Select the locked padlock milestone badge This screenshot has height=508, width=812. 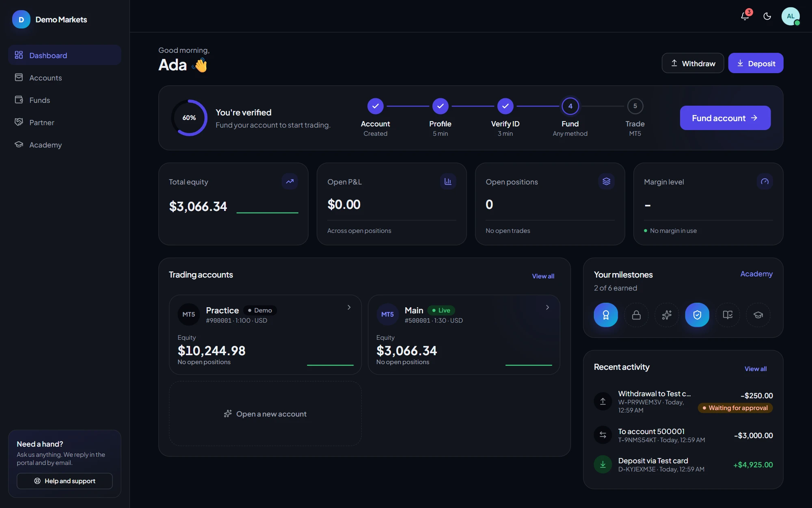coord(636,315)
